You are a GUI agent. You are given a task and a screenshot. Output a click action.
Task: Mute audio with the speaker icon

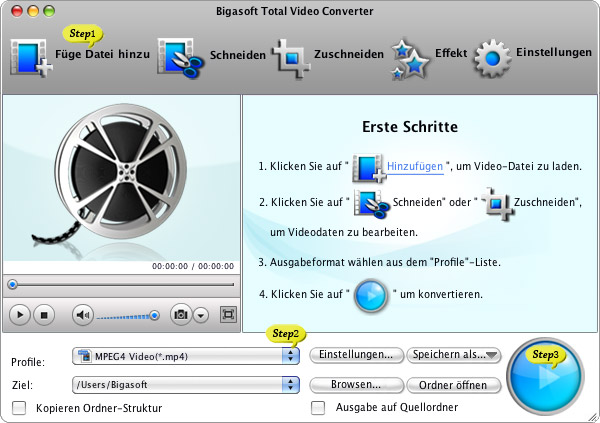(83, 315)
